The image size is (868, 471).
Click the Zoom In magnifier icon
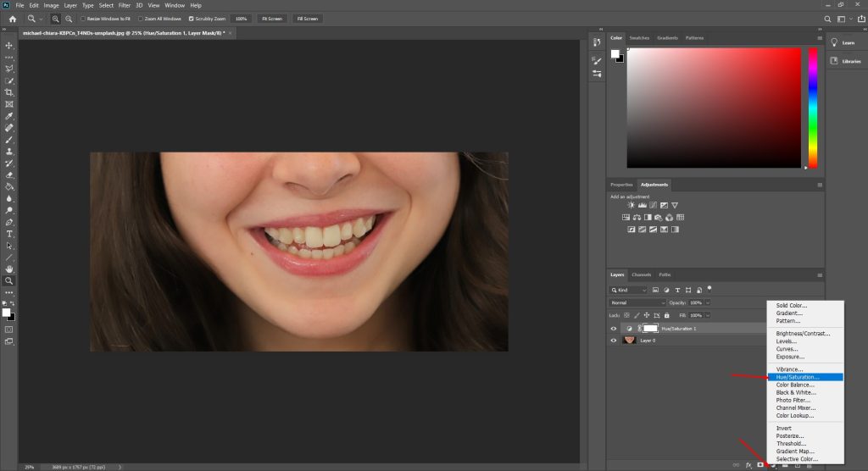(55, 18)
